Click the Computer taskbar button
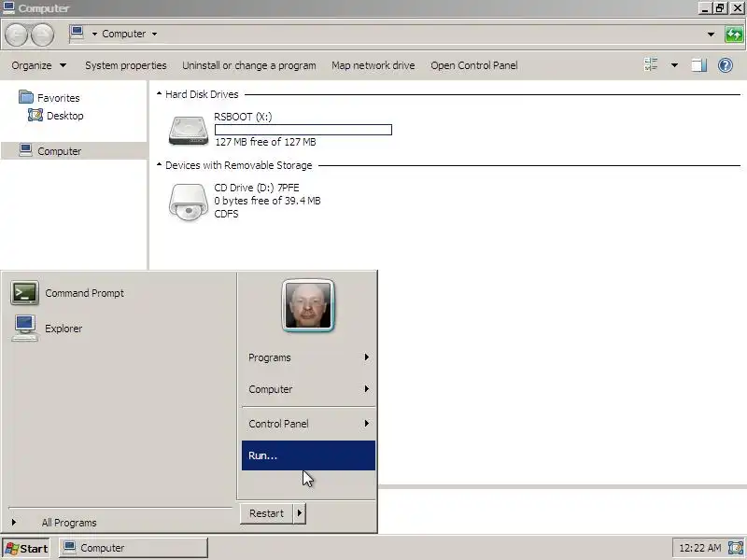 pos(134,548)
